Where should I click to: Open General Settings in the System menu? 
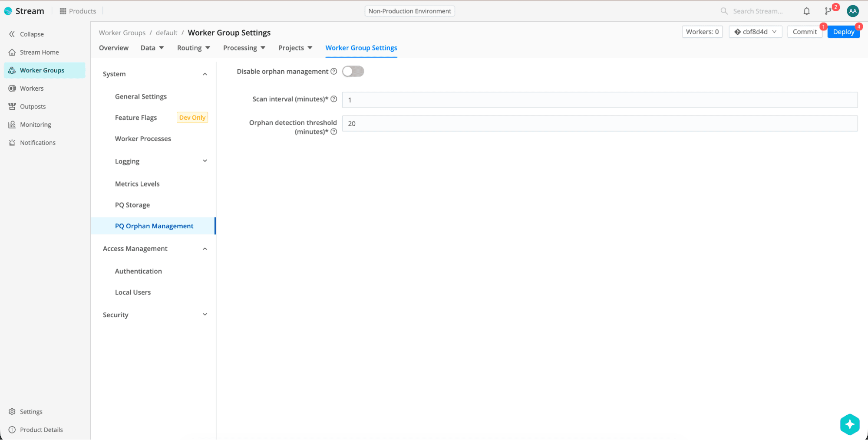click(x=141, y=96)
